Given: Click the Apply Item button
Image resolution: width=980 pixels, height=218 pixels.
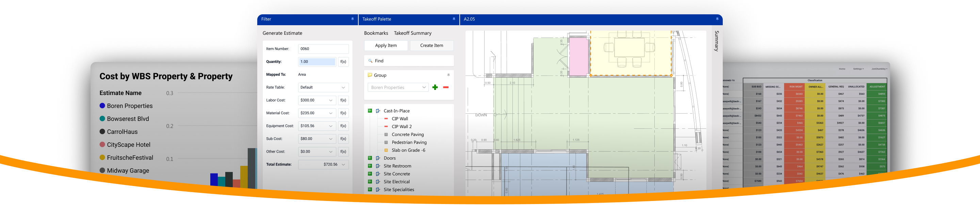Looking at the screenshot, I should (x=386, y=45).
